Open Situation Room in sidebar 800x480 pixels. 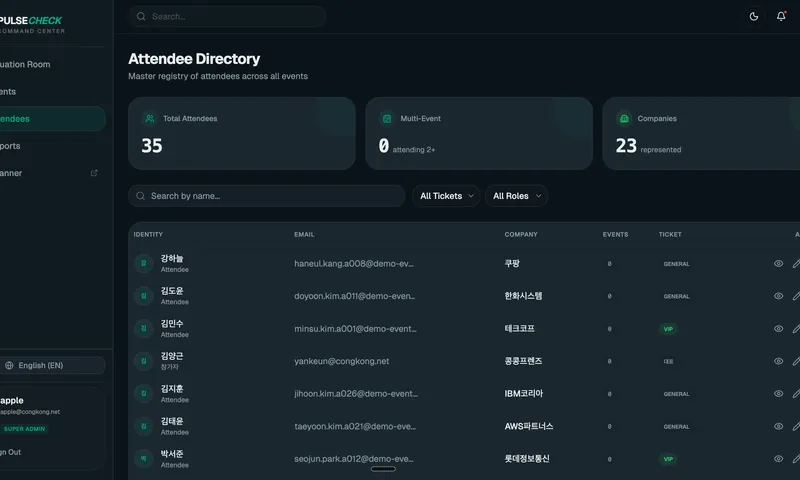click(52, 64)
